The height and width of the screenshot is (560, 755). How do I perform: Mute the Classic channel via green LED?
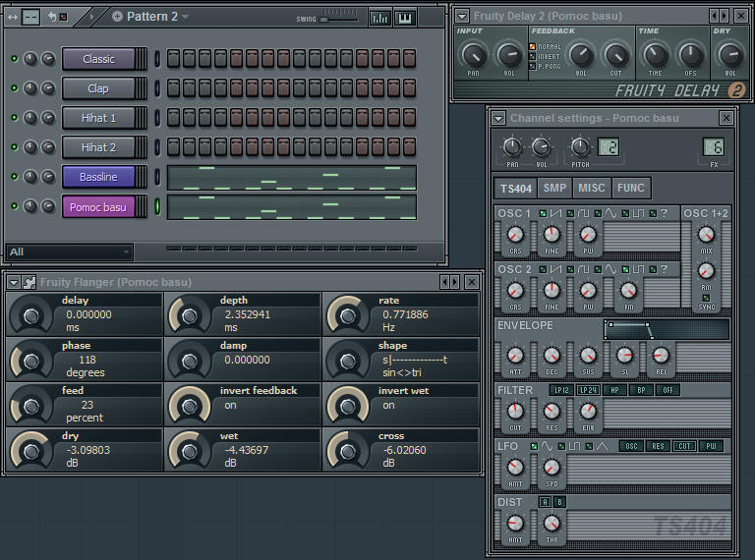tap(14, 59)
